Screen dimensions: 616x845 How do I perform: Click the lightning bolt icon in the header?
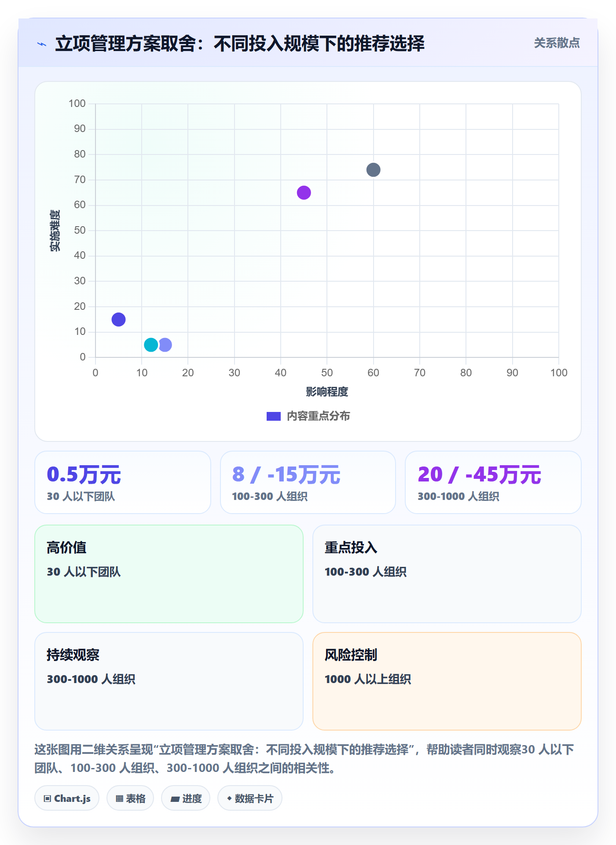click(x=42, y=44)
